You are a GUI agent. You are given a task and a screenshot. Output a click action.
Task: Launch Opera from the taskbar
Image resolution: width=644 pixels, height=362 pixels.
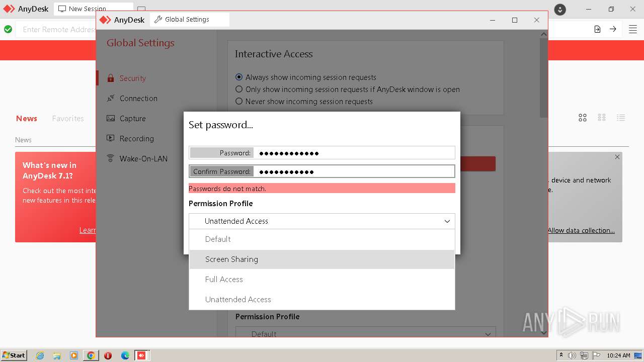coord(108,355)
